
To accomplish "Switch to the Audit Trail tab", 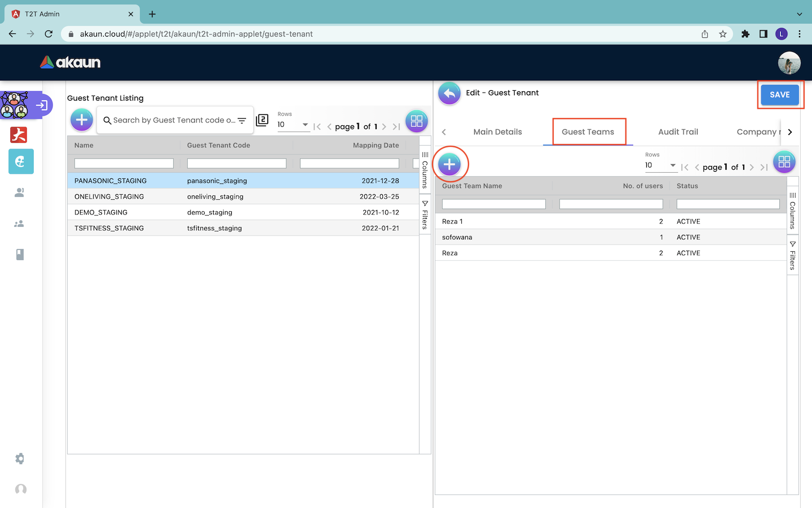I will 678,132.
